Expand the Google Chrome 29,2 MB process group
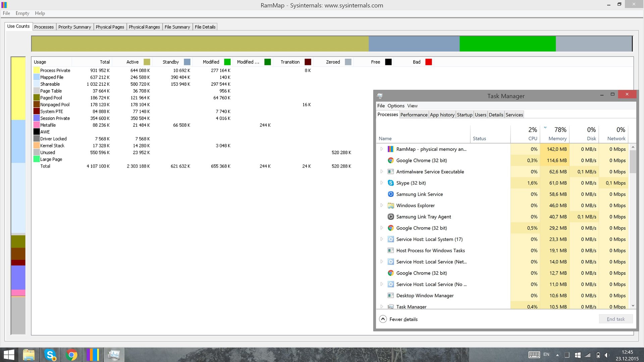 point(381,228)
